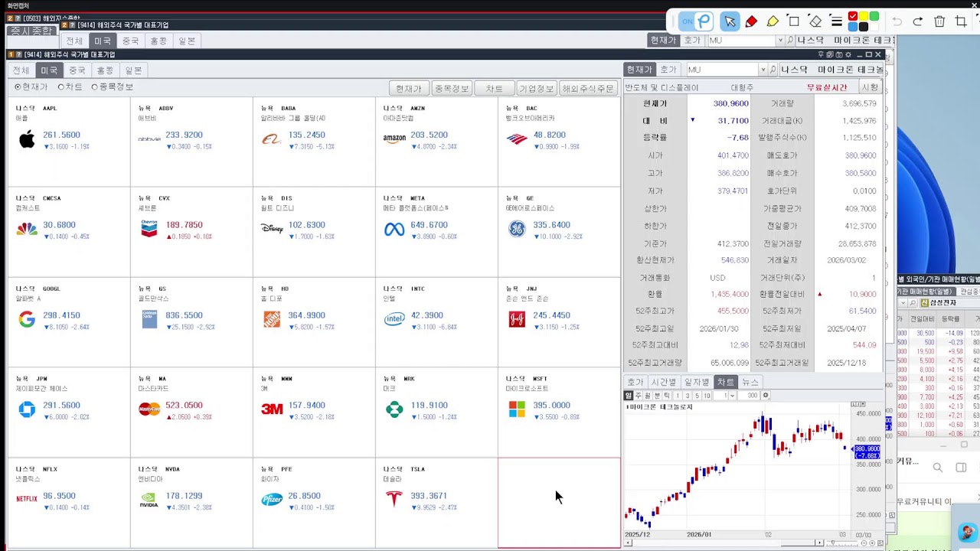Pick the green color swatch
980x551 pixels.
point(874,17)
